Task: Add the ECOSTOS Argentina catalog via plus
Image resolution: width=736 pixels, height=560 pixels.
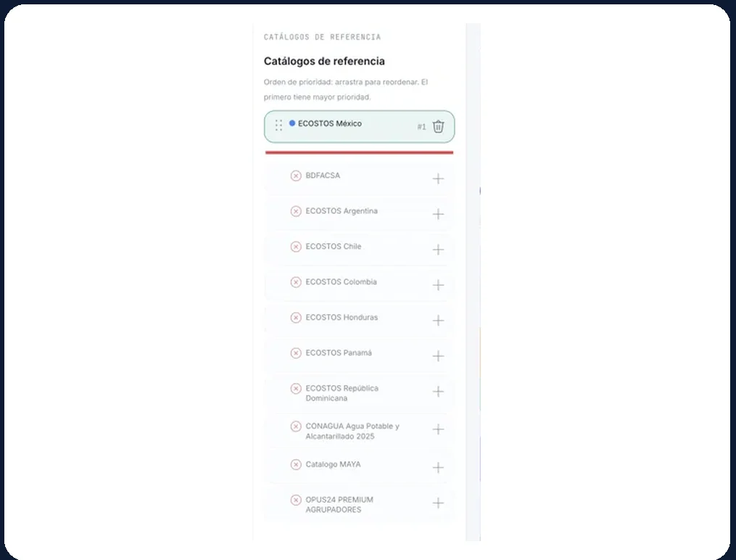Action: pyautogui.click(x=438, y=214)
